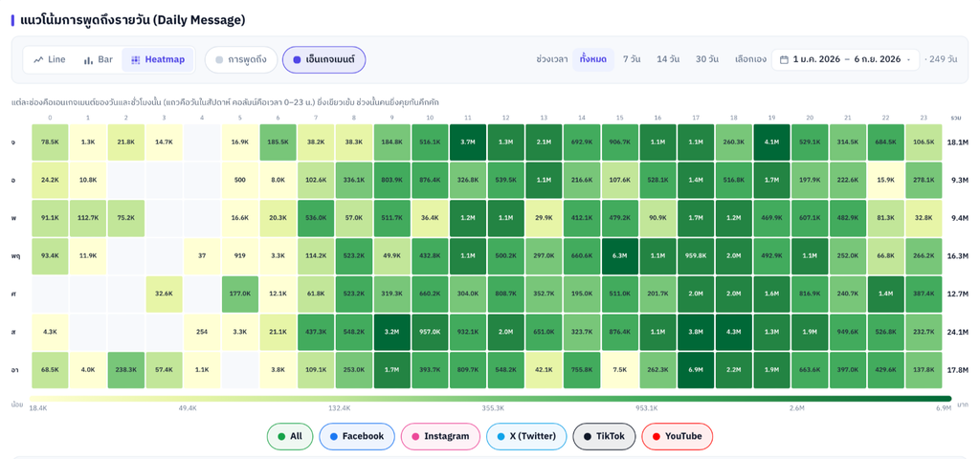Image resolution: width=980 pixels, height=459 pixels.
Task: Switch to the Bar chart view
Action: (99, 60)
